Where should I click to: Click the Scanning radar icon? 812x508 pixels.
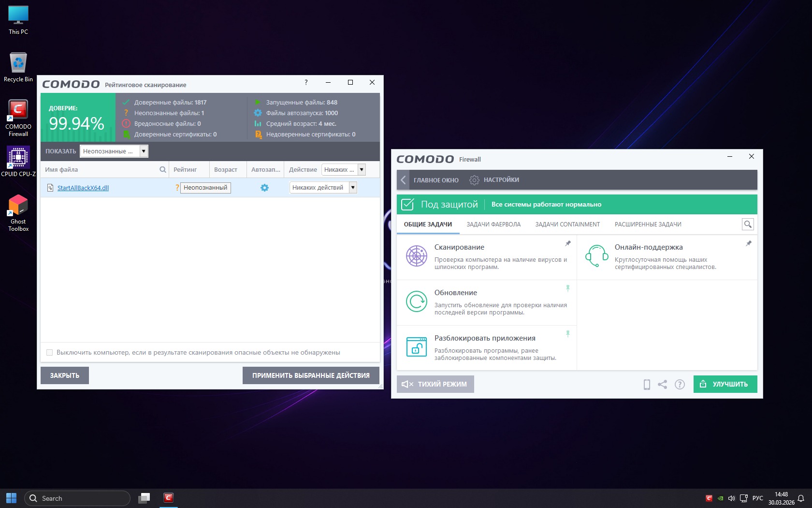pos(416,256)
